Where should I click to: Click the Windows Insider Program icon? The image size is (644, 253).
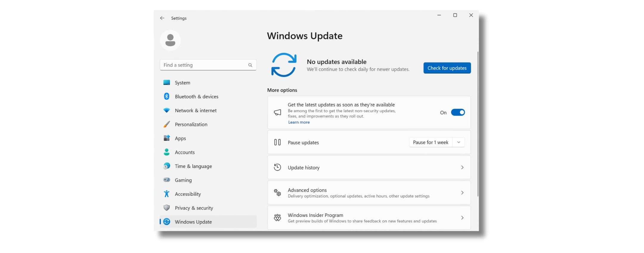(277, 217)
